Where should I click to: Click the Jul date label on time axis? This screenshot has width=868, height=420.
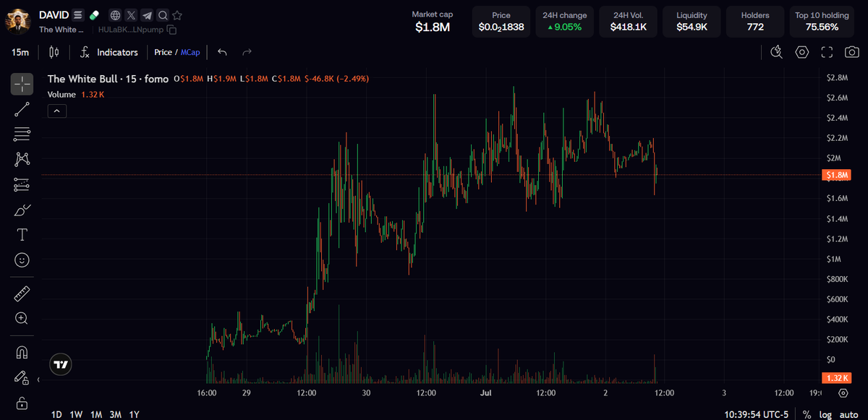(x=486, y=393)
